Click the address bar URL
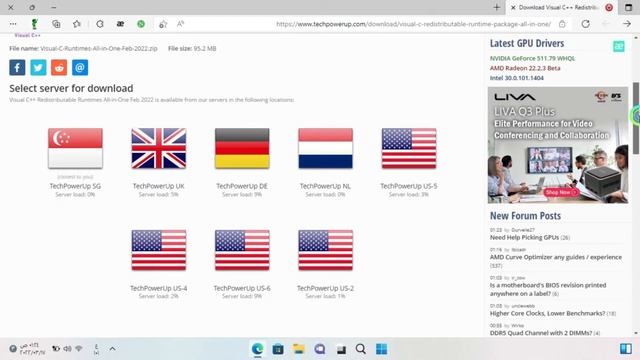 pos(413,24)
